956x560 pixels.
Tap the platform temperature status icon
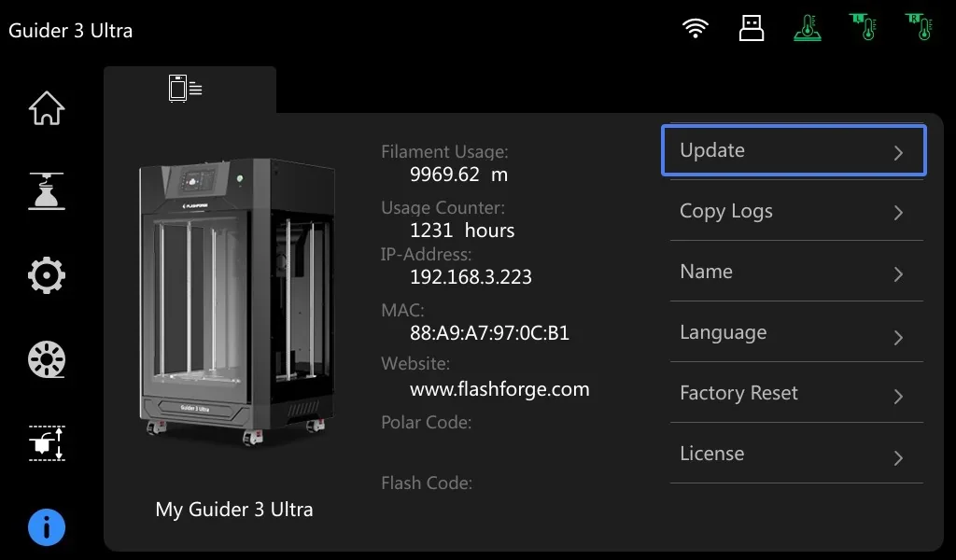click(x=807, y=27)
